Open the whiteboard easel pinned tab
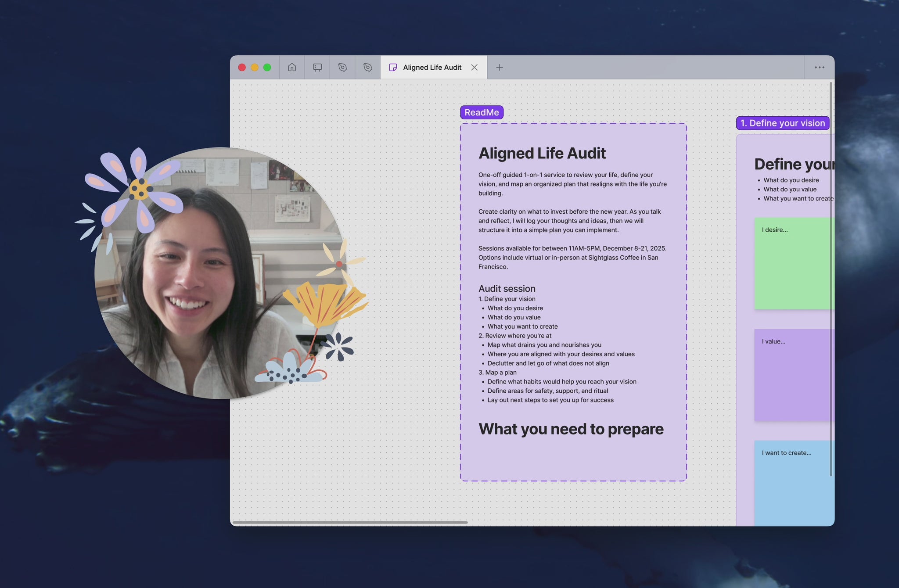 point(317,67)
